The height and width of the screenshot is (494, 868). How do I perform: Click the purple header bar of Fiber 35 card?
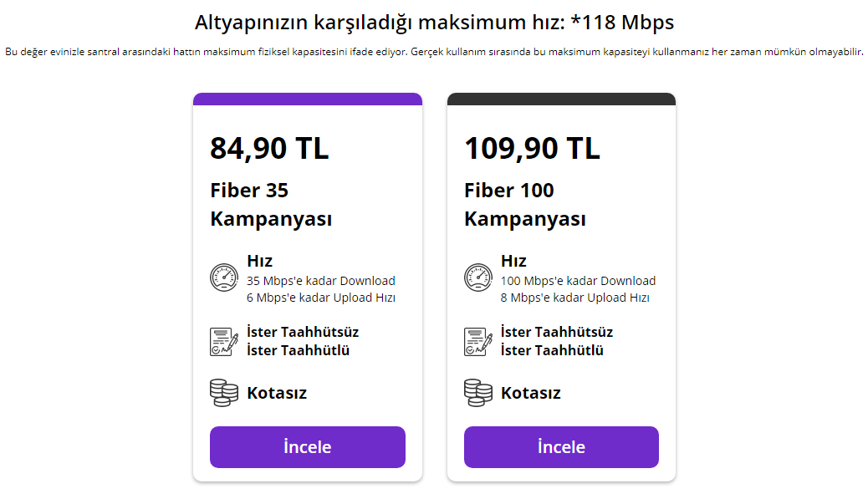point(307,99)
